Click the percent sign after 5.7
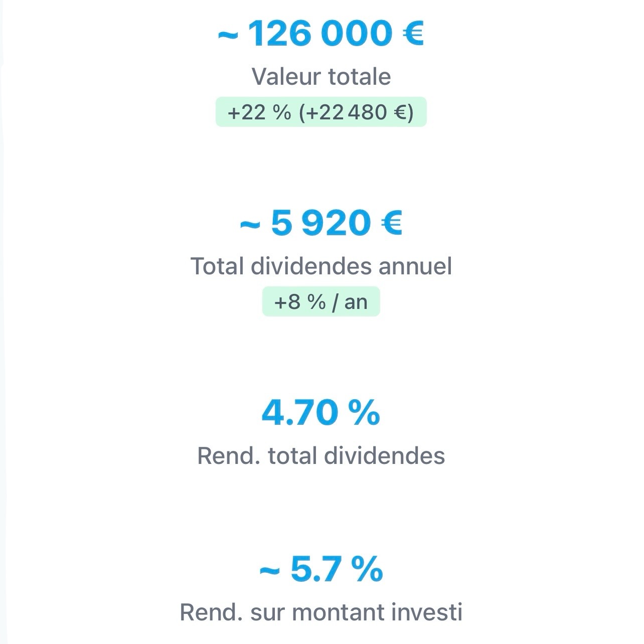 [367, 569]
